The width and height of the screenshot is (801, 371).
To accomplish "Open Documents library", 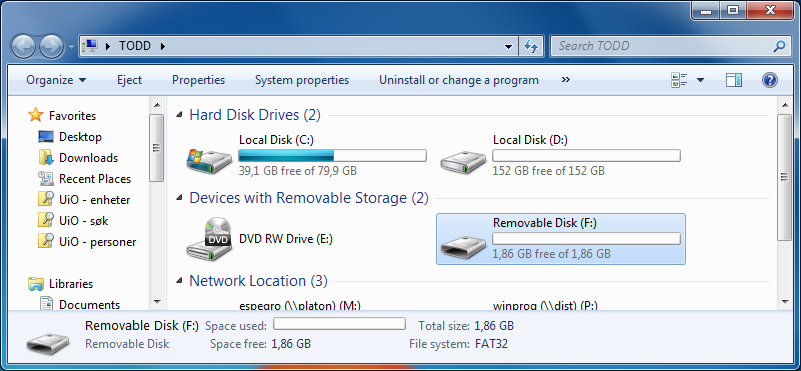I will (89, 305).
